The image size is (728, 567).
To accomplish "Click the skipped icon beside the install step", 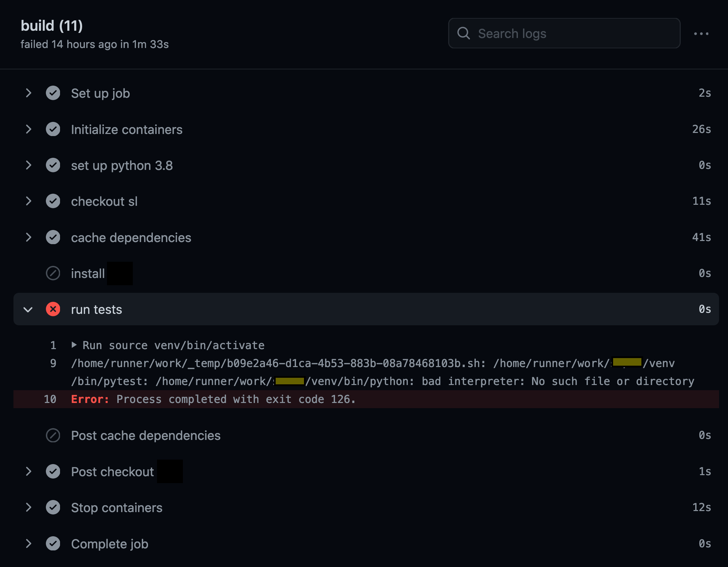I will [x=53, y=273].
